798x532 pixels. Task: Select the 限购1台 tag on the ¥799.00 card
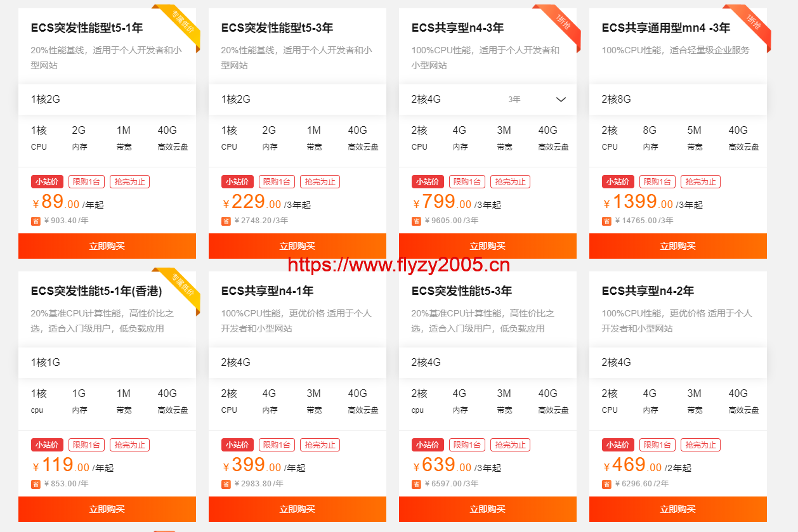click(467, 182)
